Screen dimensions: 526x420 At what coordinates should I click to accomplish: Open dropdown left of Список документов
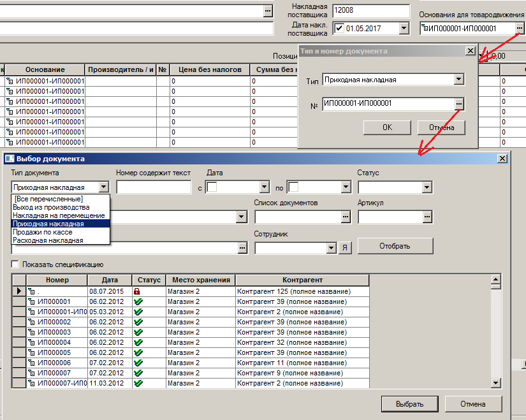click(x=241, y=217)
